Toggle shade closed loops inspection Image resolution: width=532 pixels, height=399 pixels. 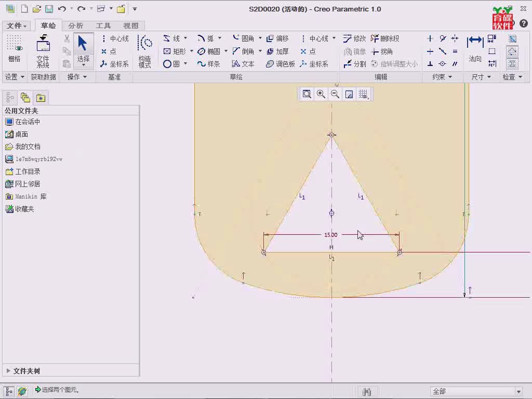tap(512, 64)
